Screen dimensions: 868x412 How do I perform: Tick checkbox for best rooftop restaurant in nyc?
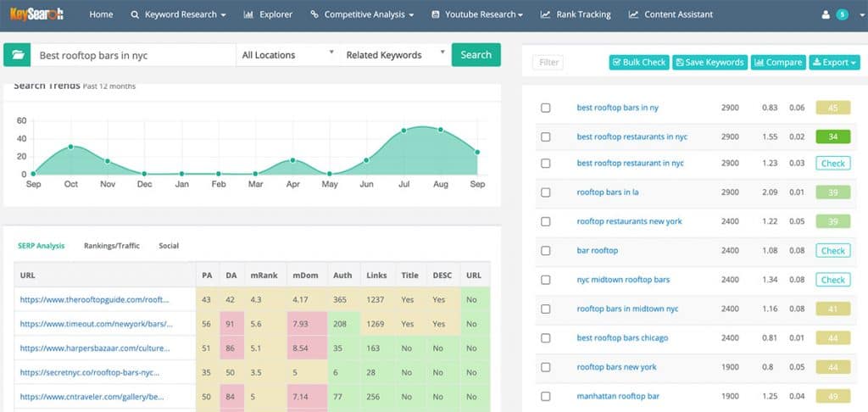(x=546, y=164)
